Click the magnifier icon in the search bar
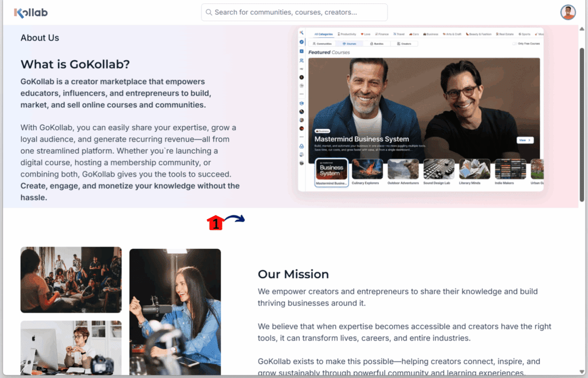The image size is (588, 378). click(209, 13)
